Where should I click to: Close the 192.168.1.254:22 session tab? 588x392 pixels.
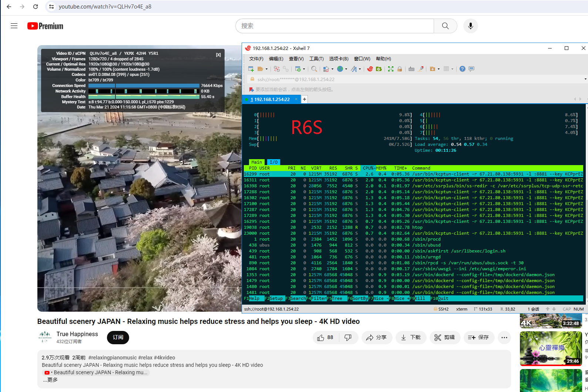296,99
